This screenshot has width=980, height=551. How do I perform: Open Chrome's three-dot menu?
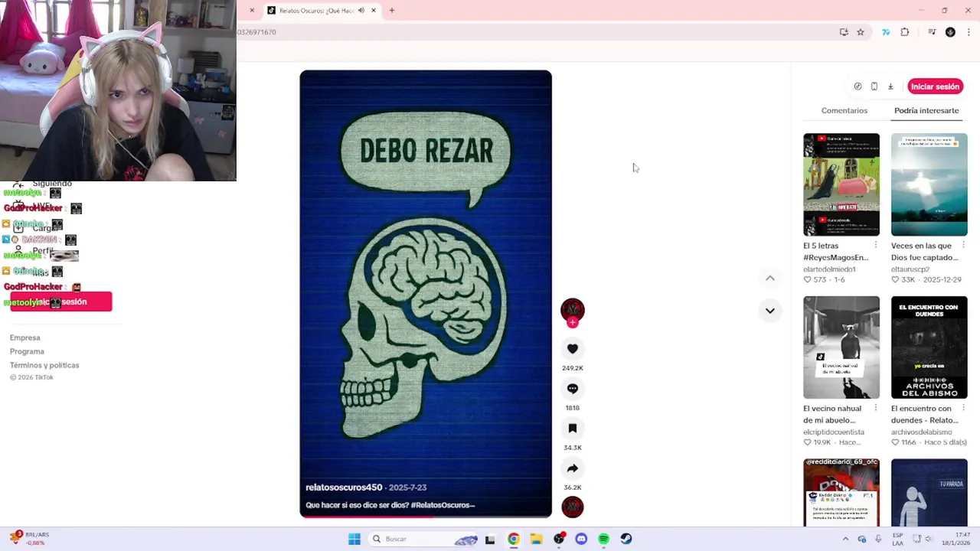point(969,32)
